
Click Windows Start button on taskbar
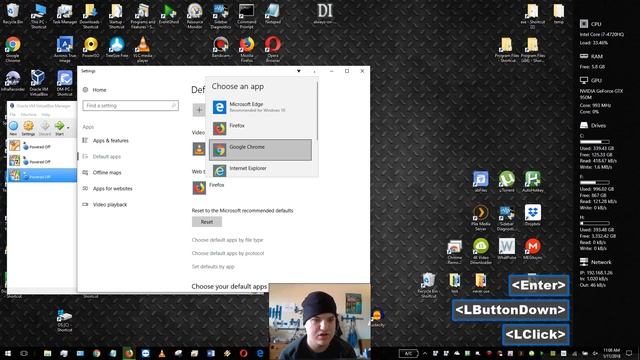click(x=8, y=353)
